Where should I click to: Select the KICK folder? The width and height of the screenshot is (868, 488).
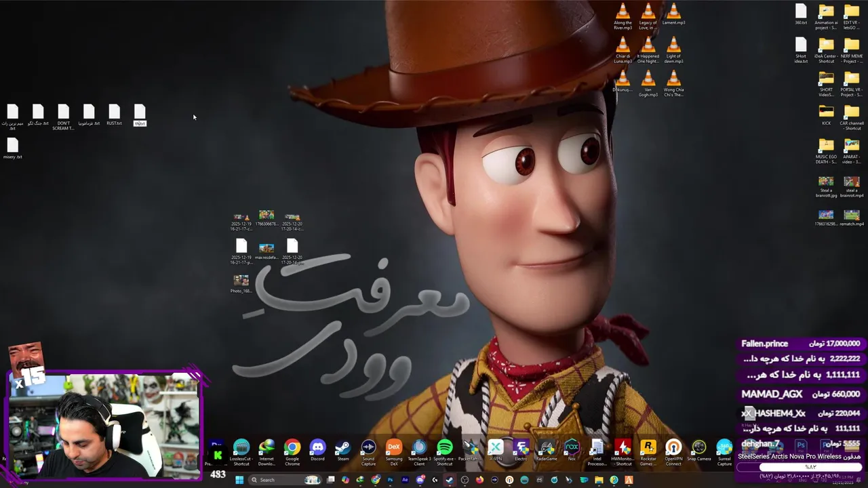(826, 115)
